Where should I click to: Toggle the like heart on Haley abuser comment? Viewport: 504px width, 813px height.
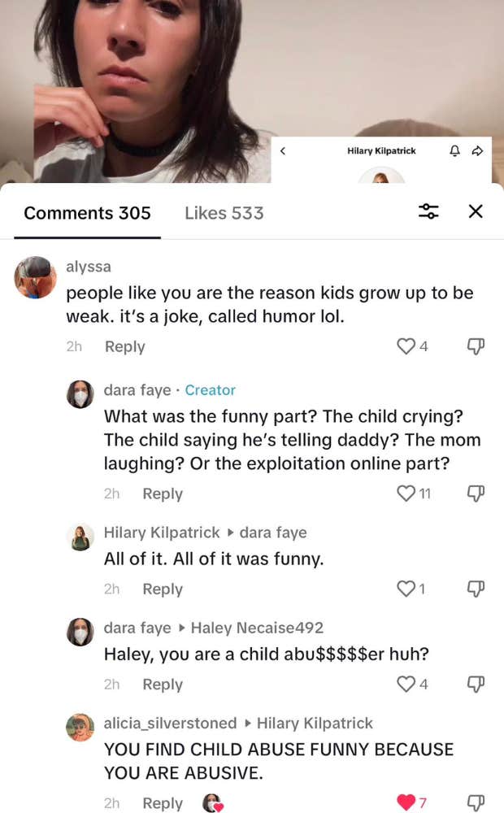tap(406, 684)
